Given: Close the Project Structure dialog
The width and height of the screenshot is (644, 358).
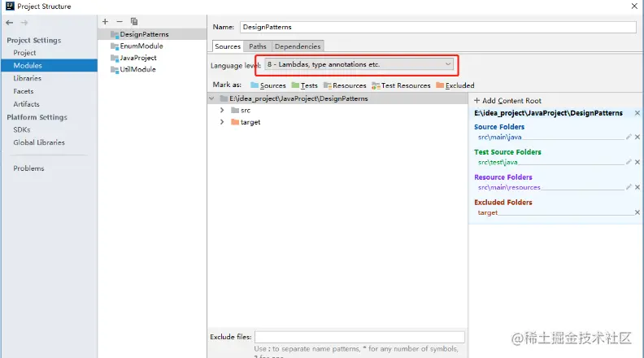Looking at the screenshot, I should tap(634, 7).
